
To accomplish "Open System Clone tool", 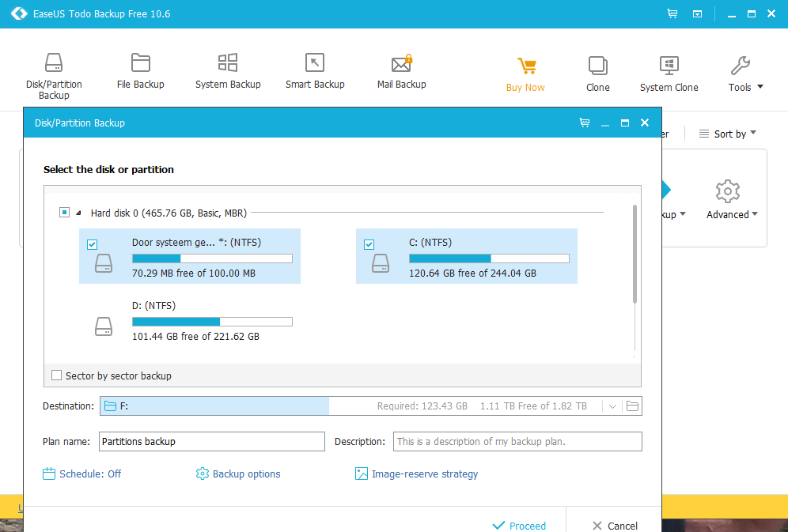I will pyautogui.click(x=669, y=74).
